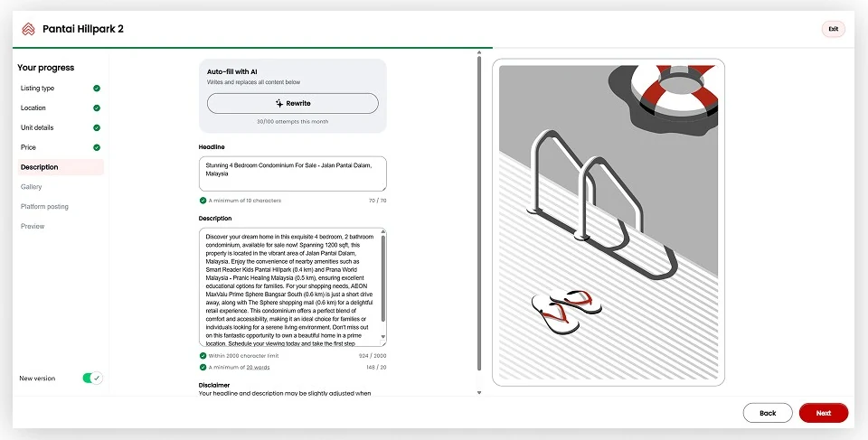
Task: Click the 'Pantai Hillpark 2' title
Action: click(83, 29)
